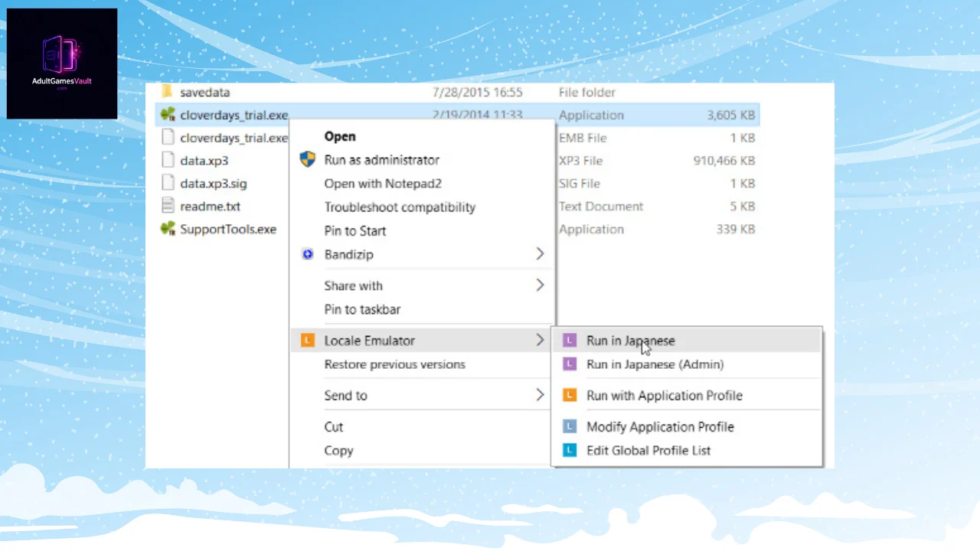Click the readme.txt document icon
The image size is (980, 551).
168,206
